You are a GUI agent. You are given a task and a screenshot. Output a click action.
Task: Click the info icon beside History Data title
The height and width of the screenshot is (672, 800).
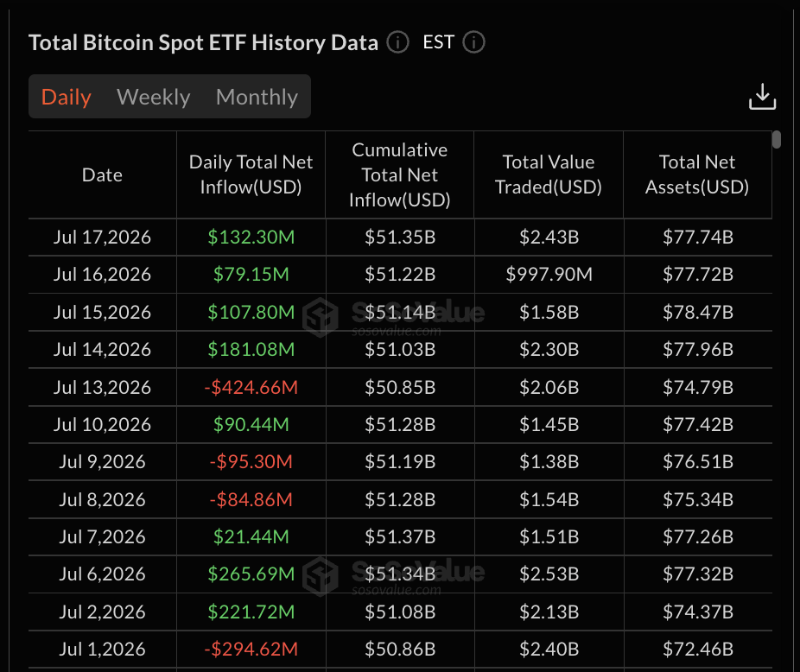coord(397,42)
